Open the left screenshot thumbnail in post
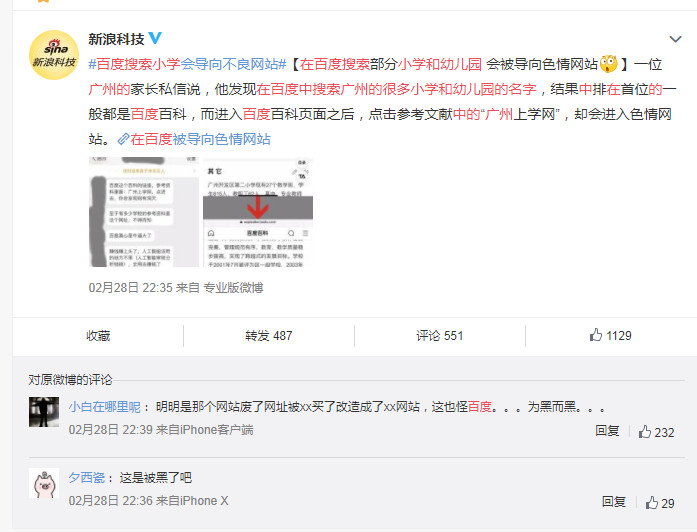 pos(143,211)
